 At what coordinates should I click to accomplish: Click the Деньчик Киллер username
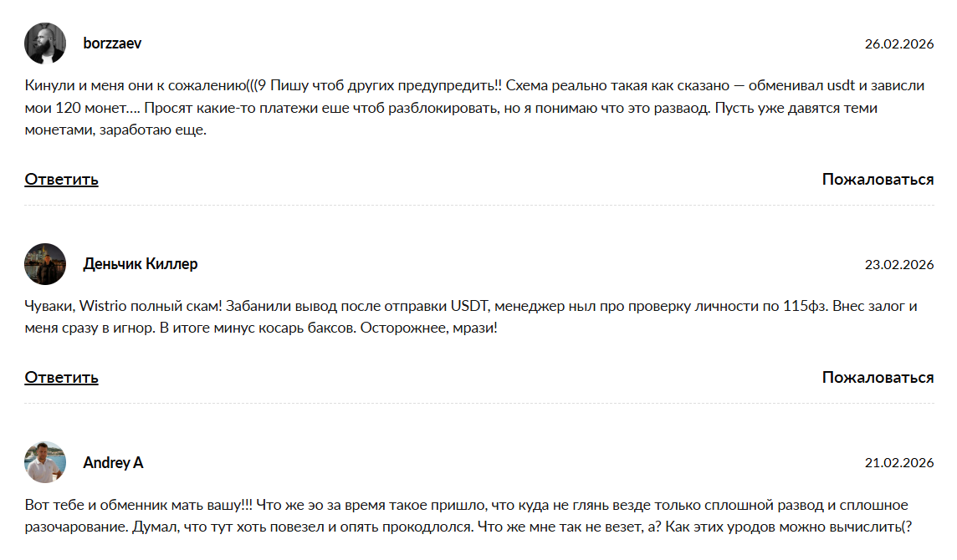tap(141, 264)
